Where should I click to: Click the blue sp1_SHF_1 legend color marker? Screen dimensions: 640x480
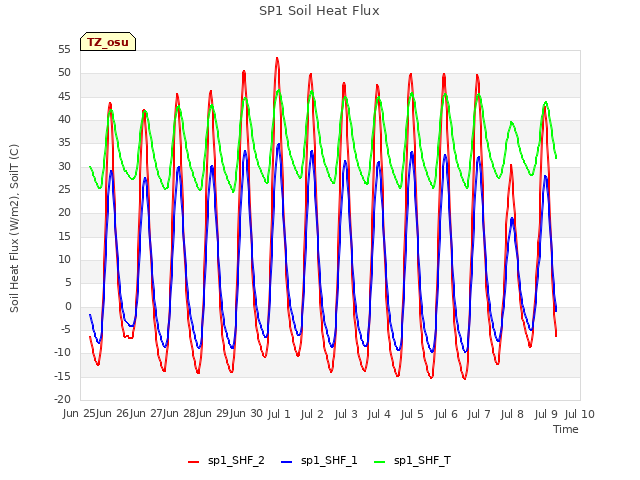(287, 462)
